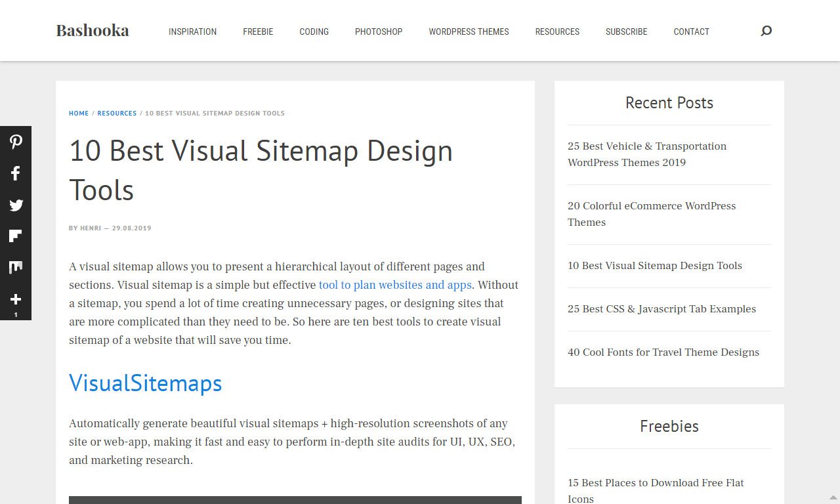The image size is (840, 504).
Task: Follow the 'tool to plan websites and apps' link
Action: coord(395,285)
